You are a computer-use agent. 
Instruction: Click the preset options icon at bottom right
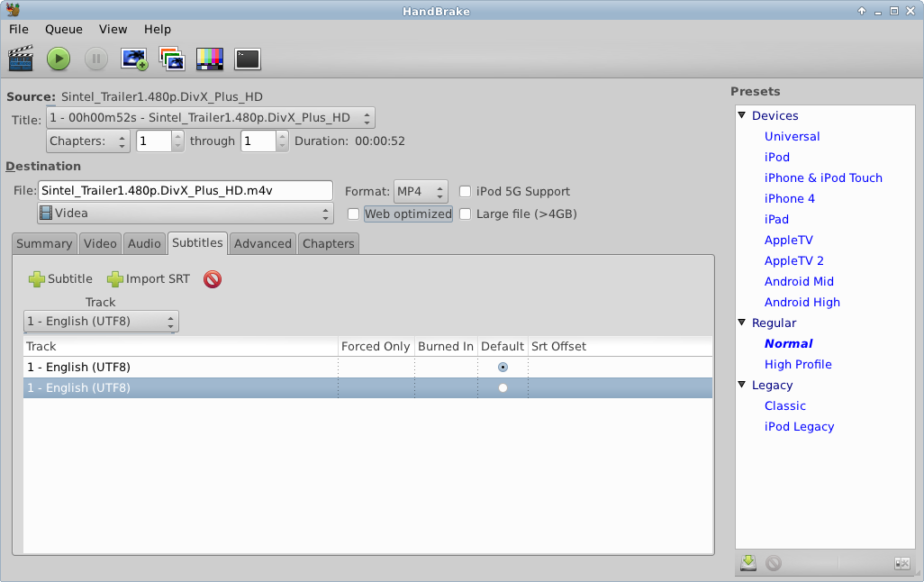tap(902, 563)
